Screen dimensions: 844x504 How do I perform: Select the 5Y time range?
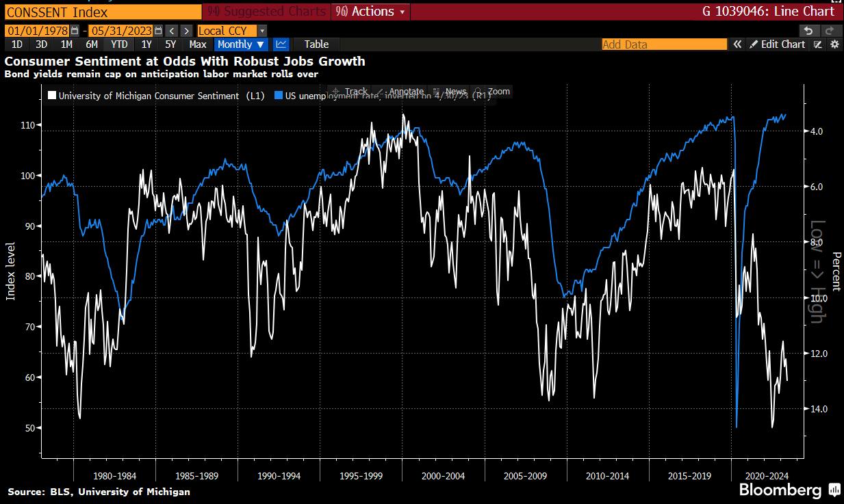[x=171, y=44]
